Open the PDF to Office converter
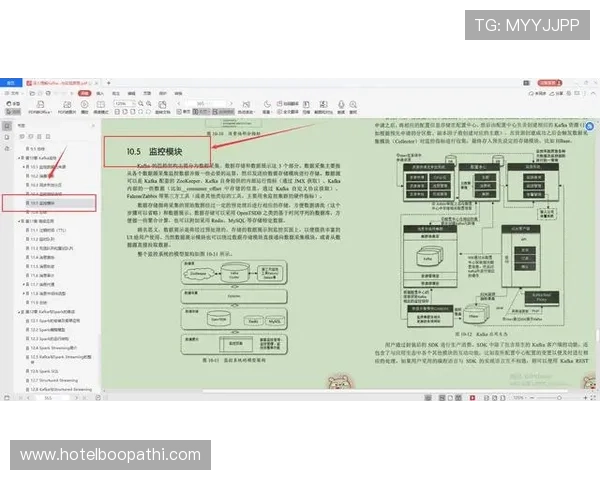Screen dimensions: 600x480 coord(40,108)
